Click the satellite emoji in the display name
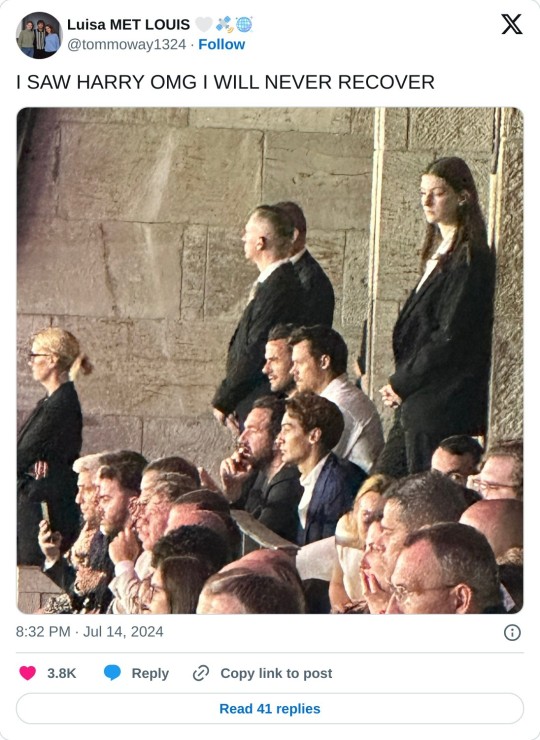Screen dimensions: 540x740 point(224,24)
